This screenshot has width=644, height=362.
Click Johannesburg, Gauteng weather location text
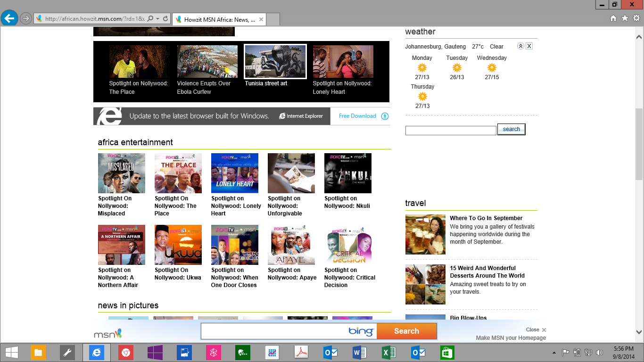436,47
